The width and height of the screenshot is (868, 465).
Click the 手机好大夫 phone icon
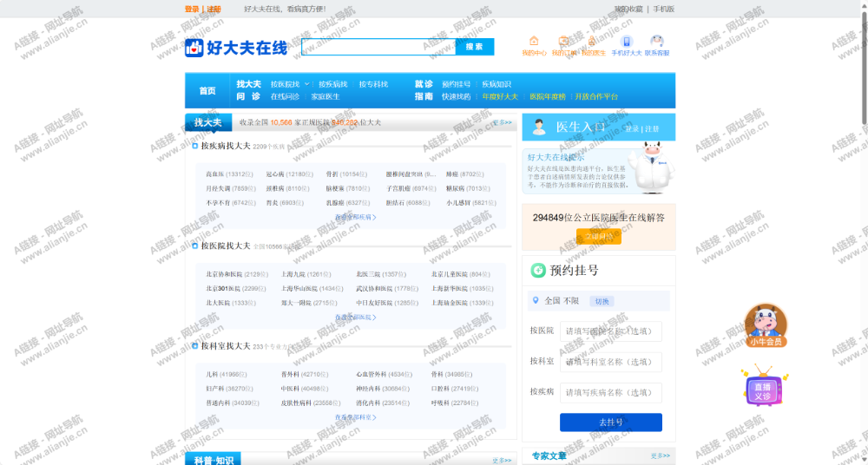627,41
